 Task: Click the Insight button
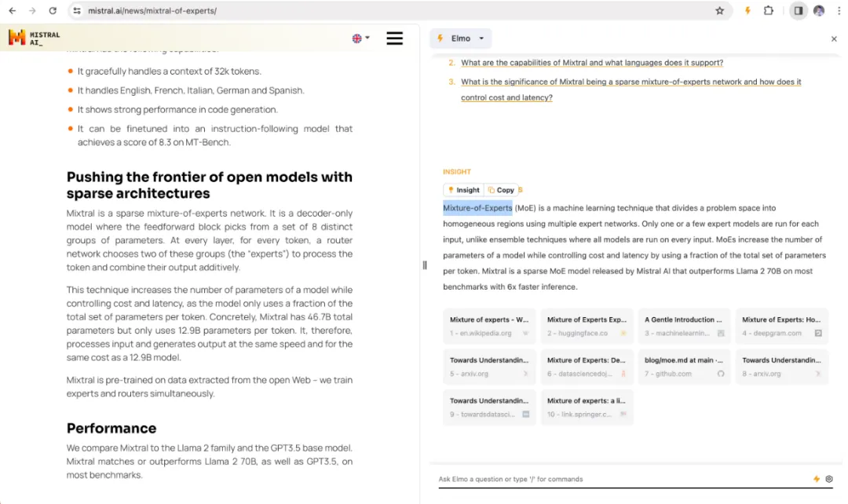click(x=463, y=190)
